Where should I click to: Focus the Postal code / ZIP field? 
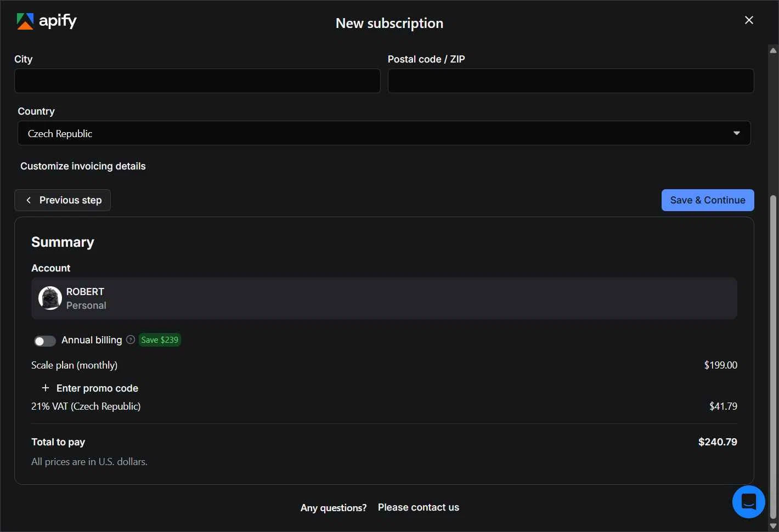(571, 81)
